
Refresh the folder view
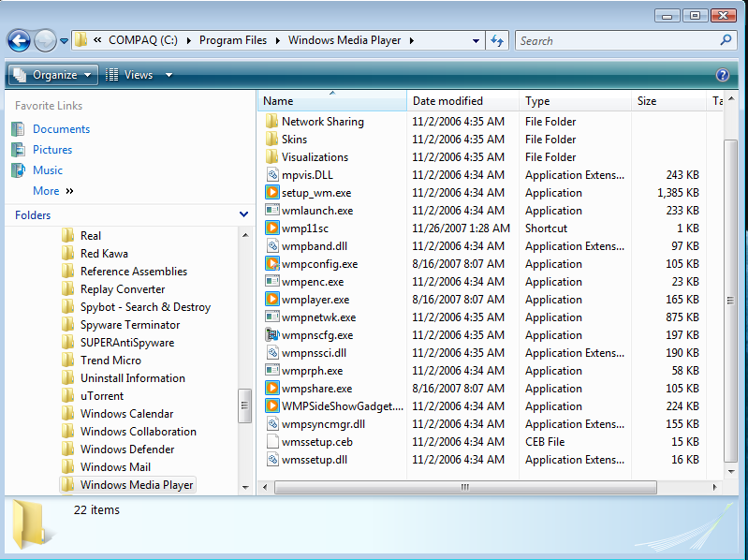tap(497, 41)
